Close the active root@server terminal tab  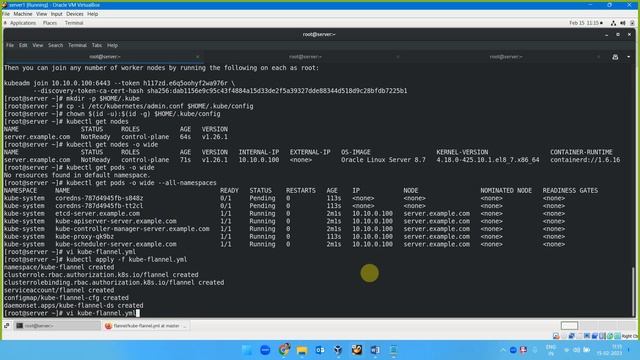point(198,57)
